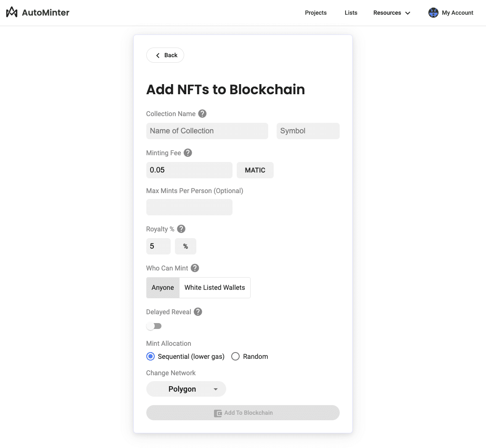Click the Name of Collection field

pos(207,131)
